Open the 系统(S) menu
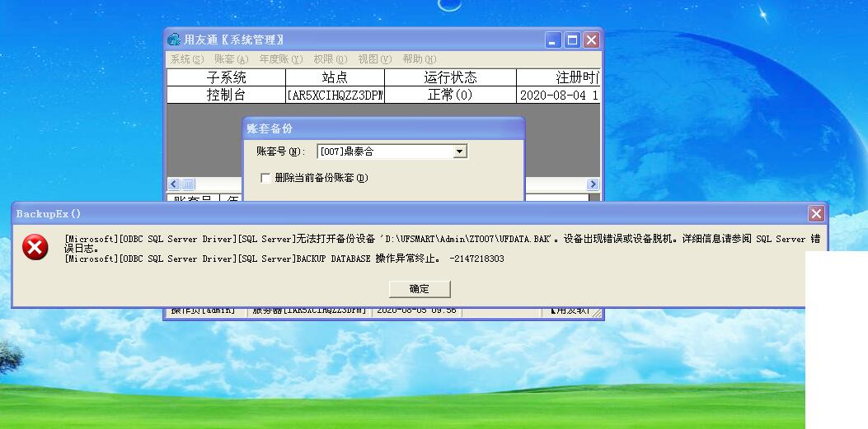 186,59
